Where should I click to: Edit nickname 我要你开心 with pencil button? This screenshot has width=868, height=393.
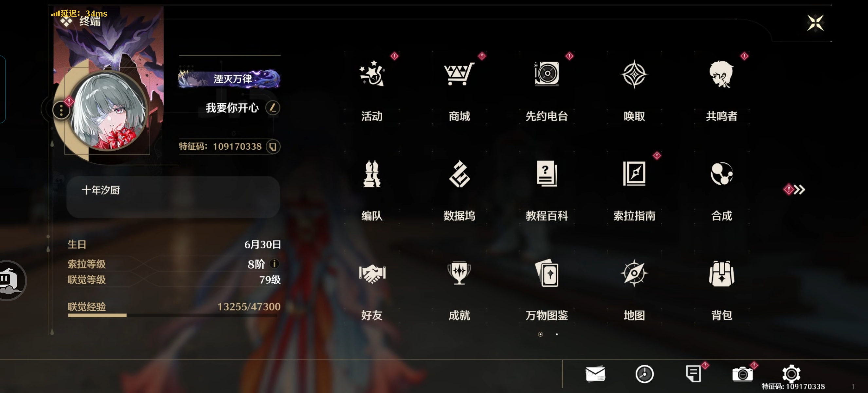click(x=272, y=108)
